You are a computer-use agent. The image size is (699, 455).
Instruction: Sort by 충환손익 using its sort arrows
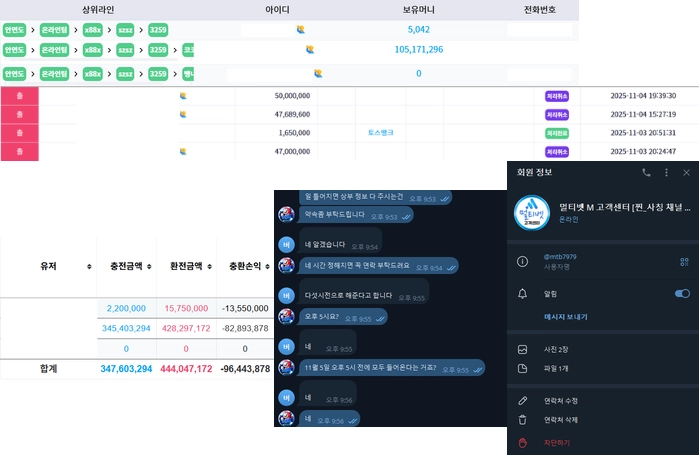[267, 266]
